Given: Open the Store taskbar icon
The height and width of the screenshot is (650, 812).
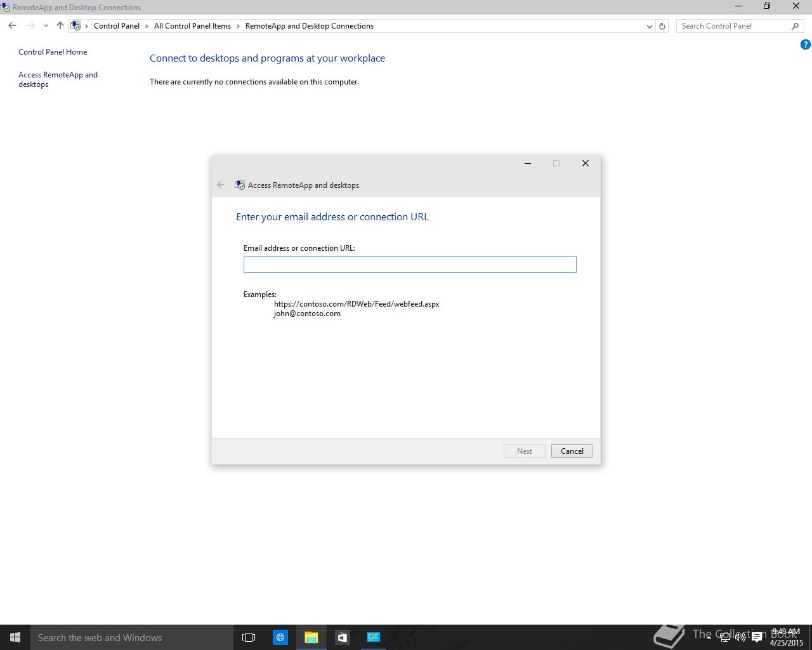Looking at the screenshot, I should pyautogui.click(x=343, y=637).
